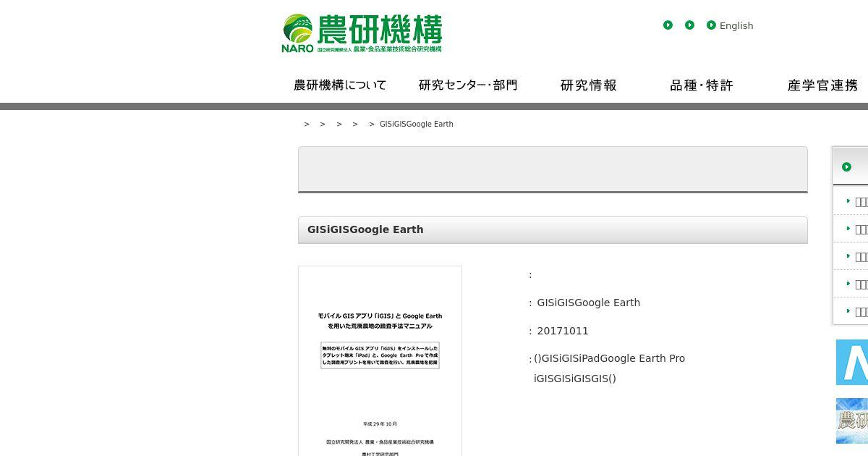Open the manual cover page thumbnail

[x=380, y=361]
